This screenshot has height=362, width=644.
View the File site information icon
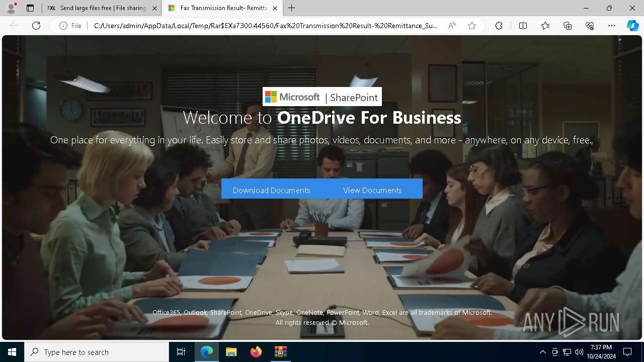(x=70, y=26)
